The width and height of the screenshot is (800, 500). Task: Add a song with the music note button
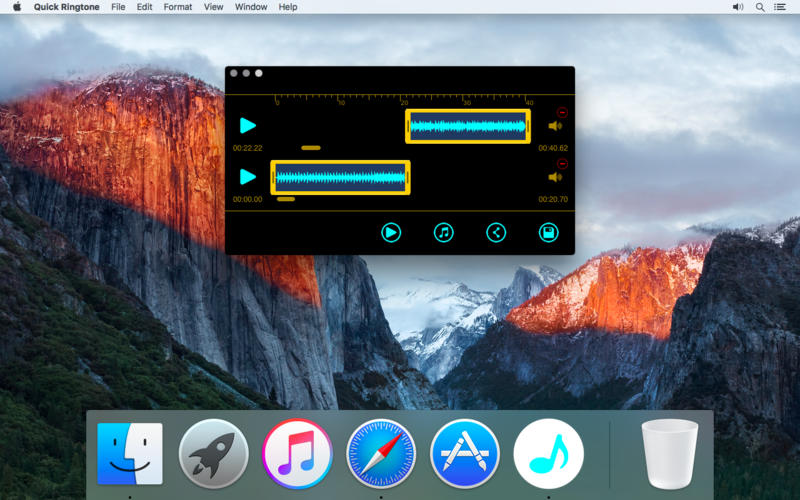point(443,233)
